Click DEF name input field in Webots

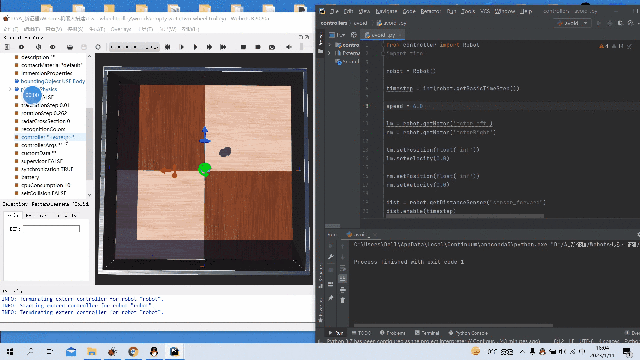(x=51, y=229)
